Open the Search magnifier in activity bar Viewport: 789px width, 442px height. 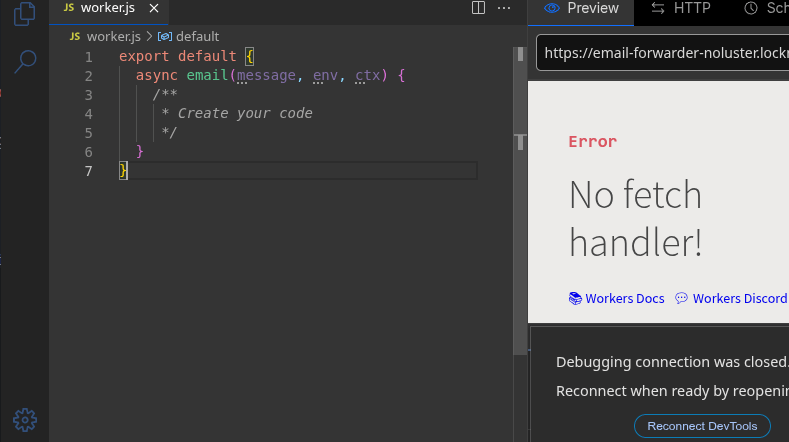click(x=25, y=61)
